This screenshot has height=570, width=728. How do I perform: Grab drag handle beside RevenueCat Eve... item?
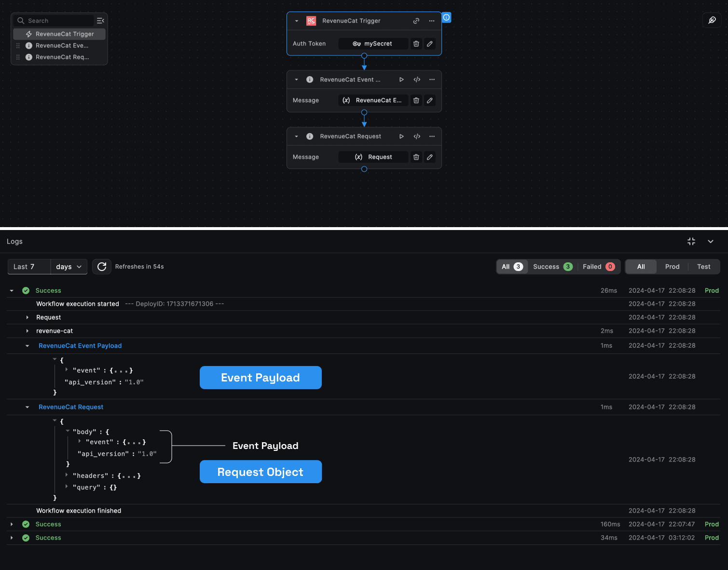tap(18, 46)
